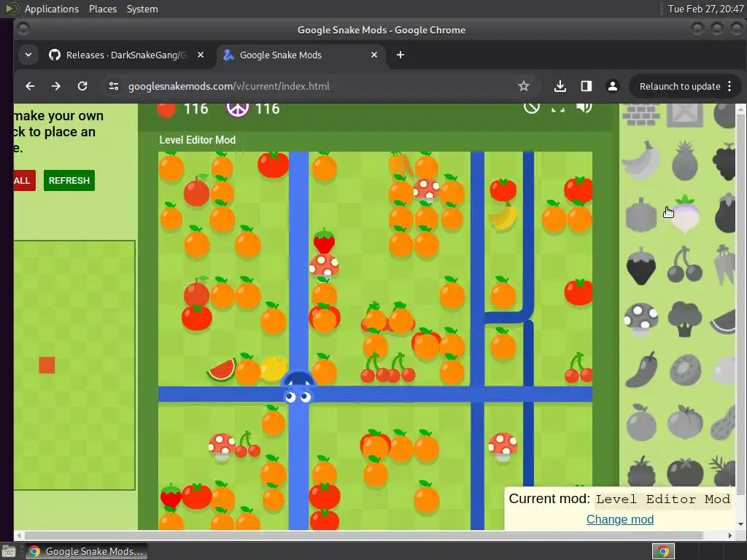Pick the strawberry from the palette

point(641,266)
